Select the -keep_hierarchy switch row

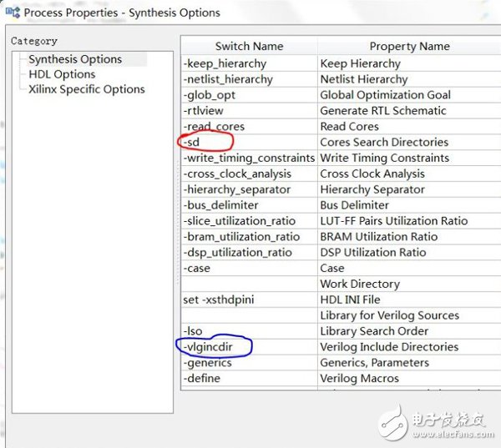tap(225, 63)
